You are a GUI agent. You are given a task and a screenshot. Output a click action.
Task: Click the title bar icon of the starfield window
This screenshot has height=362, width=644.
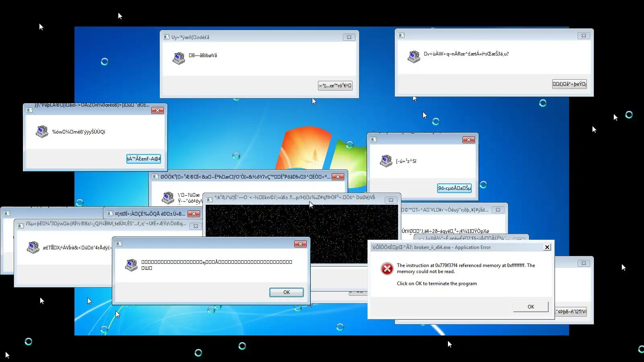[x=209, y=200]
